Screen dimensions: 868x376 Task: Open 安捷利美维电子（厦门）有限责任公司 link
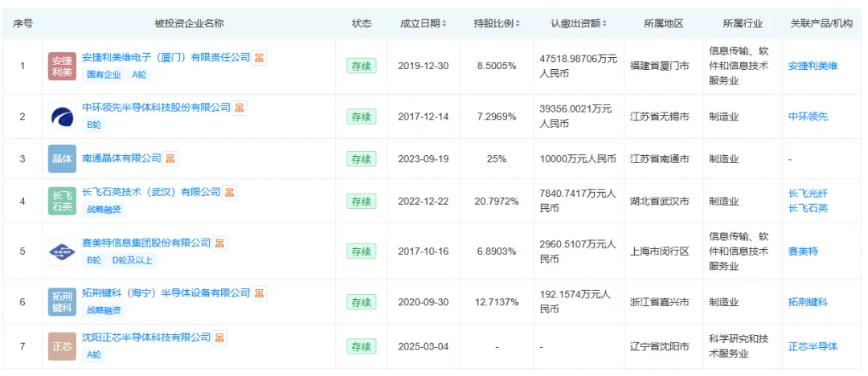pos(166,57)
